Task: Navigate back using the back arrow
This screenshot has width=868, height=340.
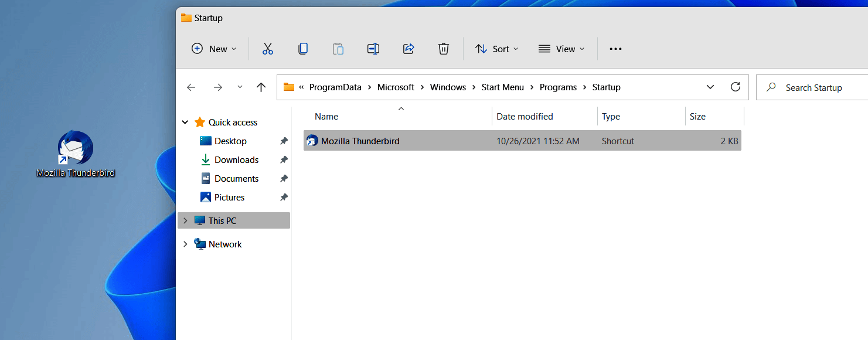Action: pos(191,87)
